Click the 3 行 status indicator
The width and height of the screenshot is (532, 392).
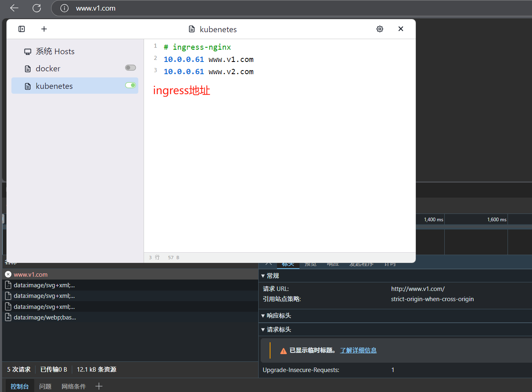[154, 258]
